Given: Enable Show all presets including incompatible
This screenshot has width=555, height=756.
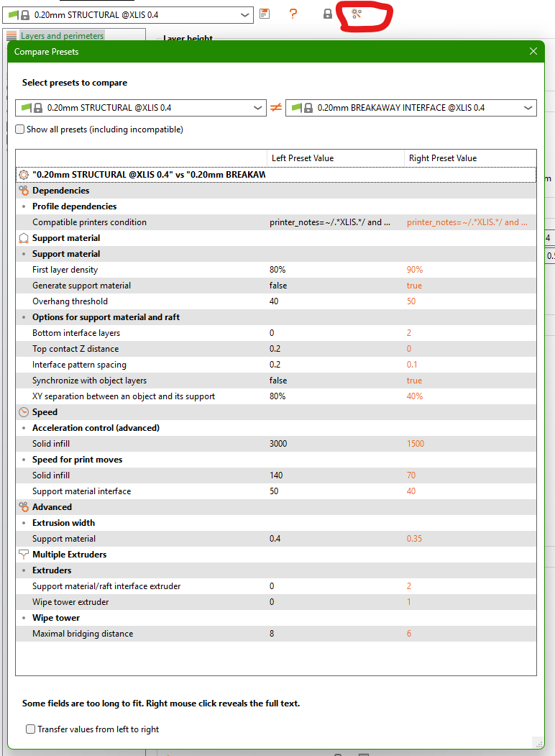Looking at the screenshot, I should tap(19, 129).
